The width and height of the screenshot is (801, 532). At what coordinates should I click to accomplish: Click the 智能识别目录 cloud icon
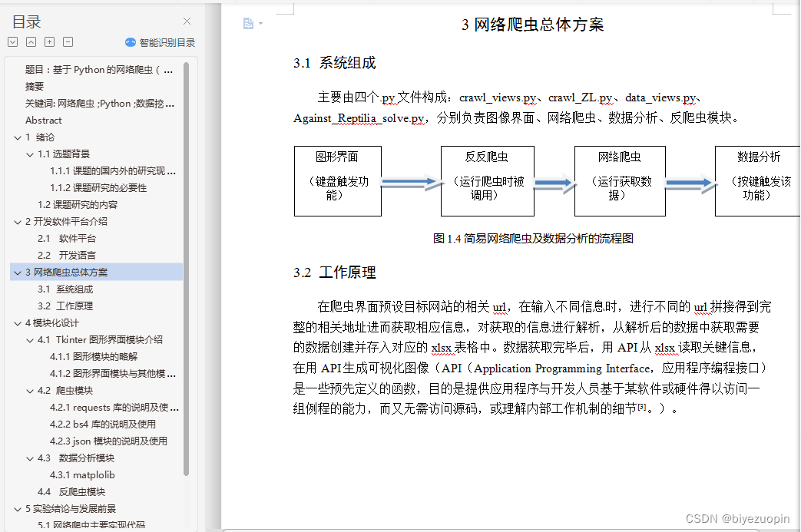click(x=131, y=42)
